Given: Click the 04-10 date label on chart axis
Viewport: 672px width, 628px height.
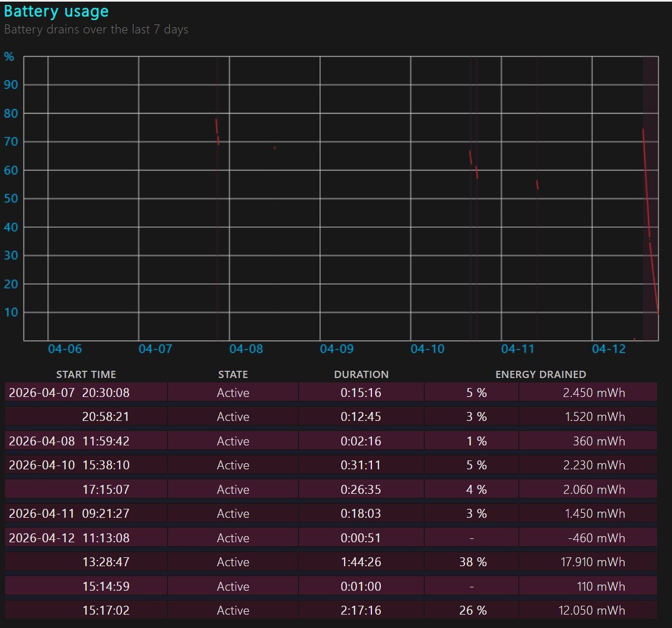Looking at the screenshot, I should point(428,349).
